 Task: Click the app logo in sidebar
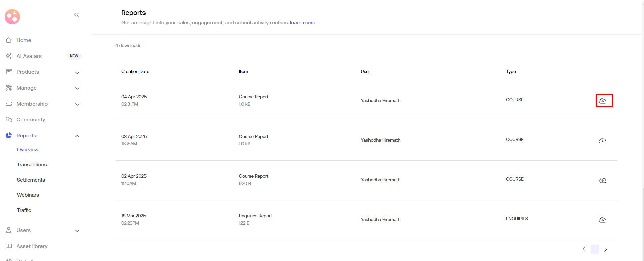[x=12, y=16]
